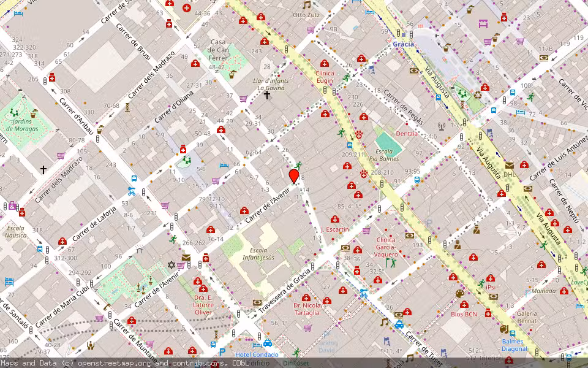The width and height of the screenshot is (588, 368).
Task: Click the artist palette icon near Bios BCN
Action: (460, 293)
